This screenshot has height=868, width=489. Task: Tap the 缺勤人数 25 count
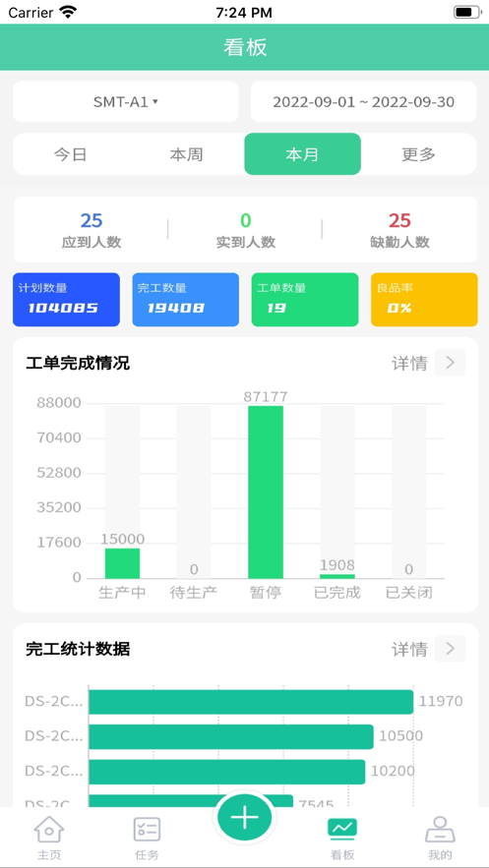pyautogui.click(x=399, y=230)
